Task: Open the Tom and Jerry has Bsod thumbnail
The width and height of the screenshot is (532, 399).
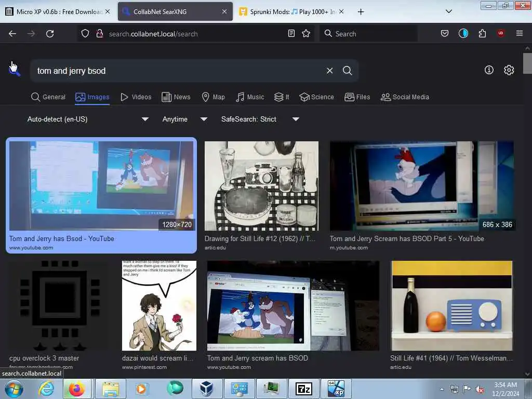Action: (x=101, y=186)
